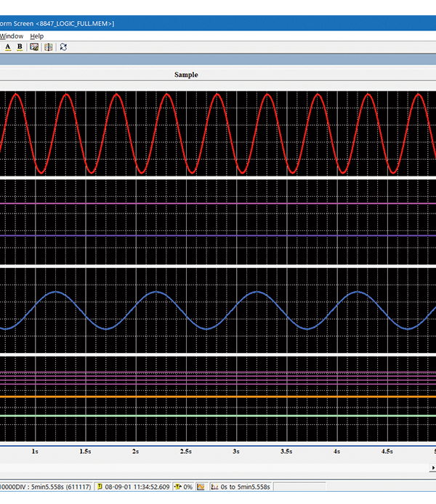Click the Sample header label
Viewport: 436px width, 504px height.
tap(186, 75)
